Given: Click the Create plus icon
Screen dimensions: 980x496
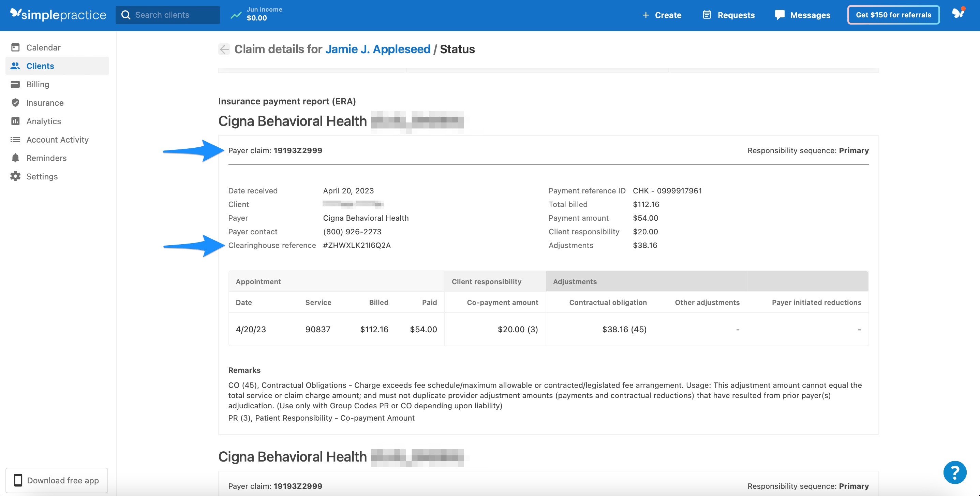Looking at the screenshot, I should tap(645, 15).
